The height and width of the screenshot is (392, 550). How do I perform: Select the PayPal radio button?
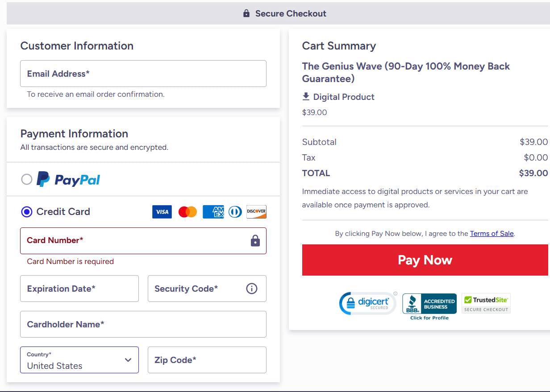(x=27, y=179)
